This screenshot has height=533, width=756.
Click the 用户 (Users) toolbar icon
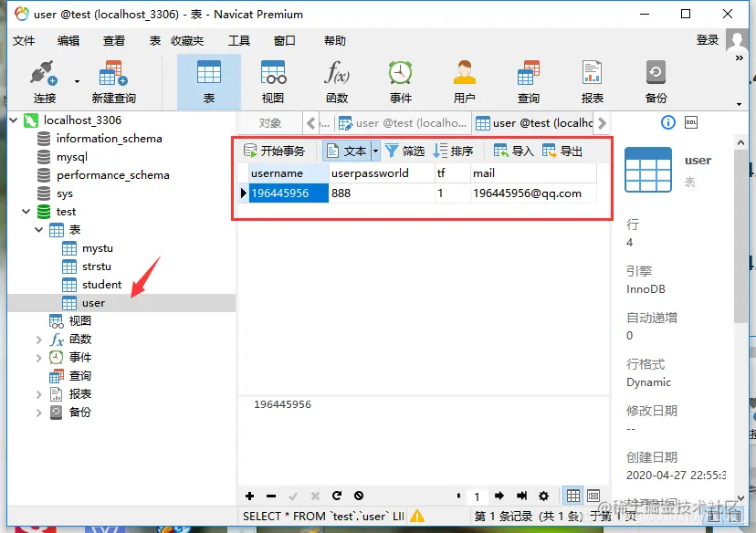463,79
